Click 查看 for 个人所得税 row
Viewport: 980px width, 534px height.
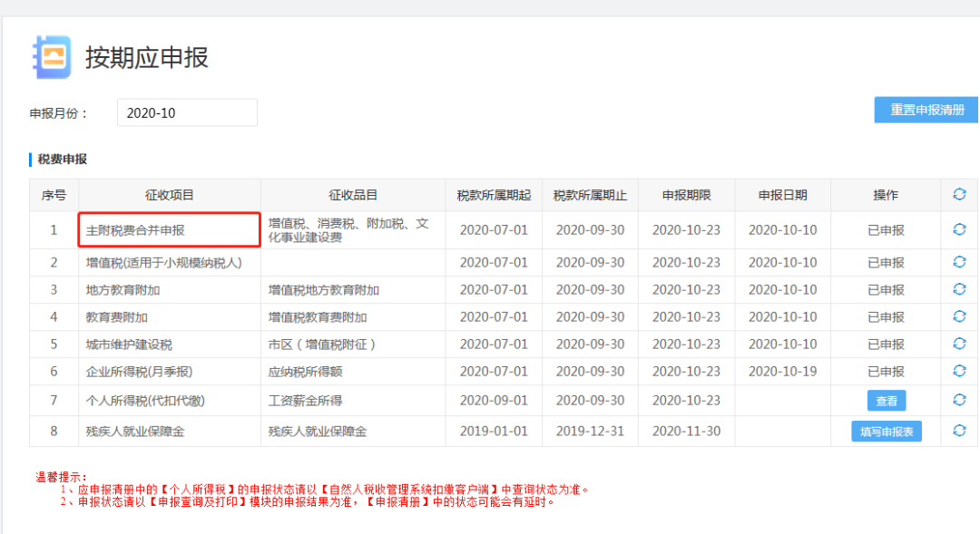[x=887, y=401]
